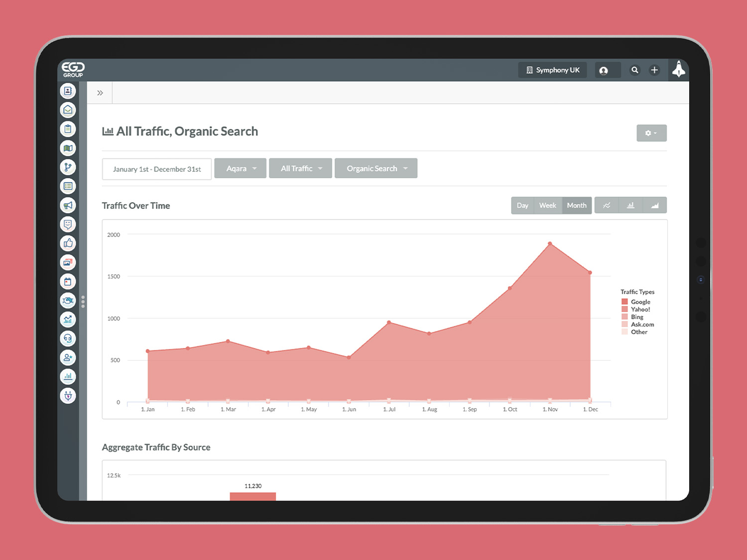Viewport: 747px width, 560px height.
Task: Open the gear settings dropdown
Action: click(x=651, y=133)
